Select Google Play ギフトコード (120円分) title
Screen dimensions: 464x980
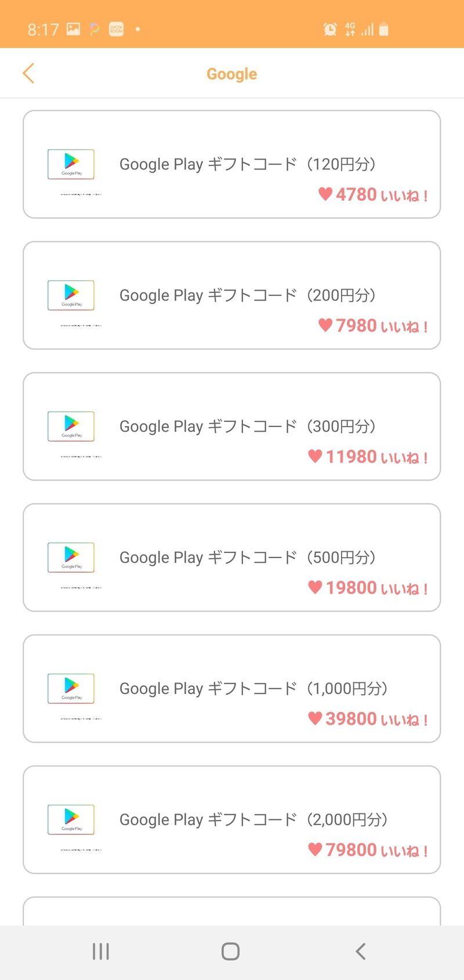pos(248,164)
